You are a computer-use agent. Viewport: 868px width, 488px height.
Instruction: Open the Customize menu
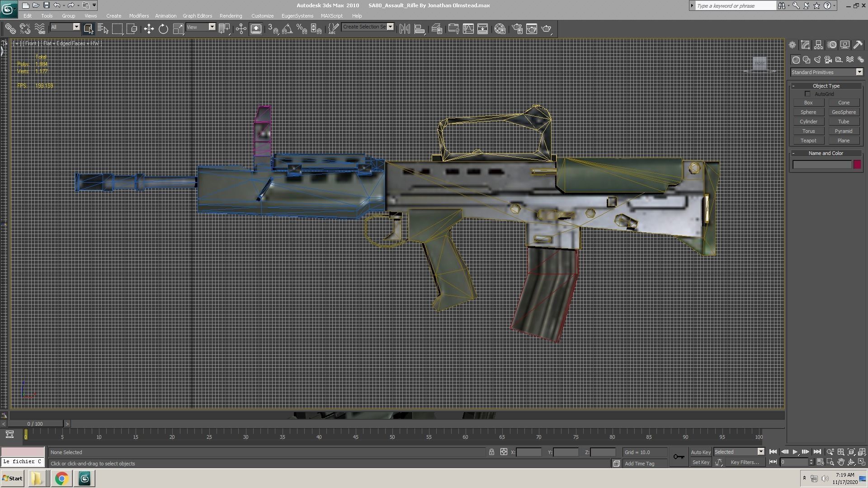pos(262,16)
